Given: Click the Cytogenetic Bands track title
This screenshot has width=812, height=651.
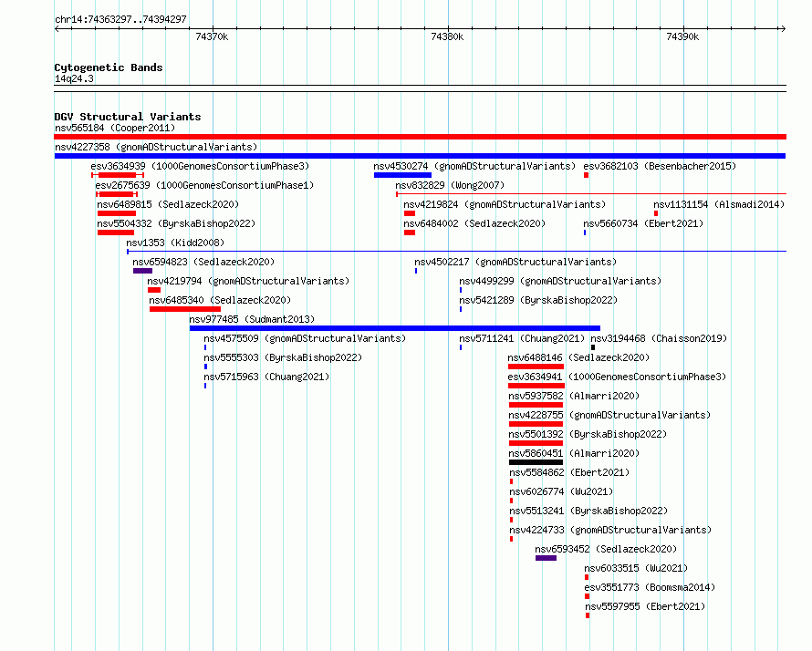Looking at the screenshot, I should [109, 67].
